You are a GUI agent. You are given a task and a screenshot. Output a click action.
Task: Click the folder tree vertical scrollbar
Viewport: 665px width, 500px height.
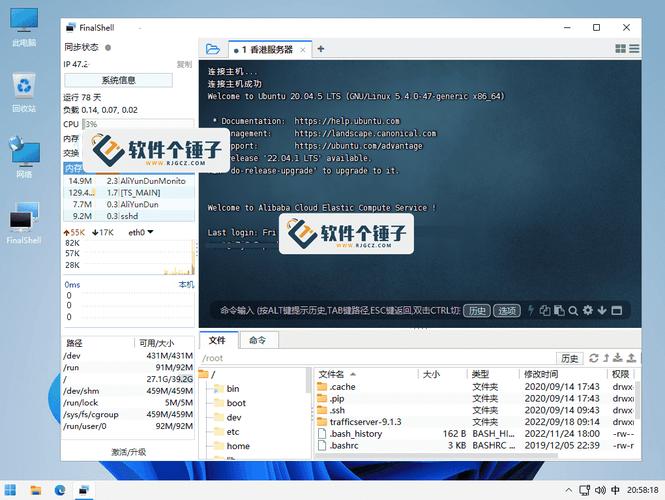(x=308, y=380)
